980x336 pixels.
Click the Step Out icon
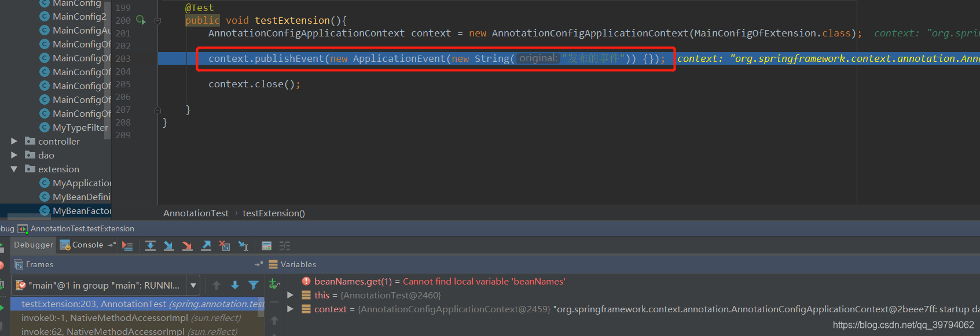(x=206, y=246)
